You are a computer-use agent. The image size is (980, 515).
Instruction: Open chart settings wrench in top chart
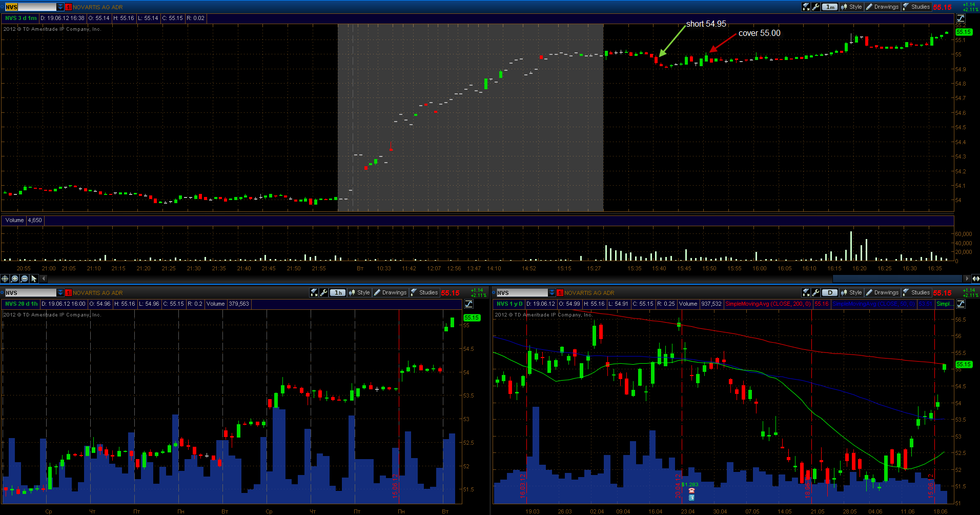click(x=816, y=7)
